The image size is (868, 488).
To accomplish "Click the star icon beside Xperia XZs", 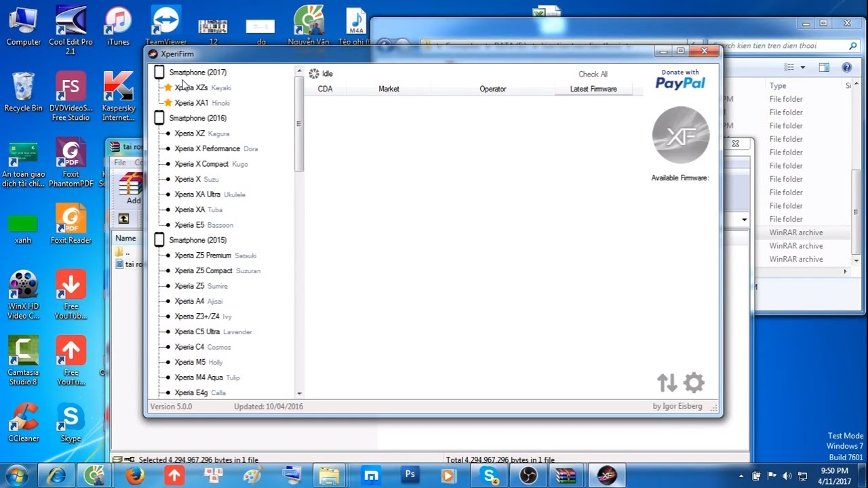I will [168, 87].
